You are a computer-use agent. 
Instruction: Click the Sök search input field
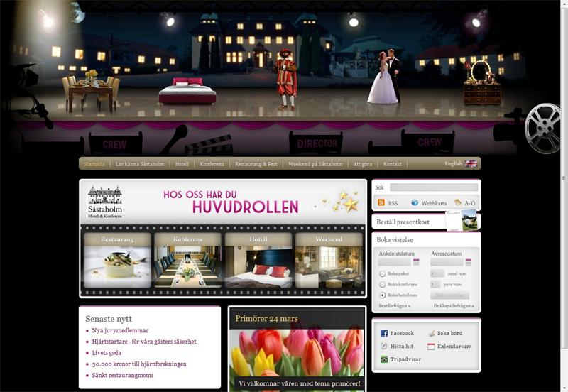click(x=432, y=188)
